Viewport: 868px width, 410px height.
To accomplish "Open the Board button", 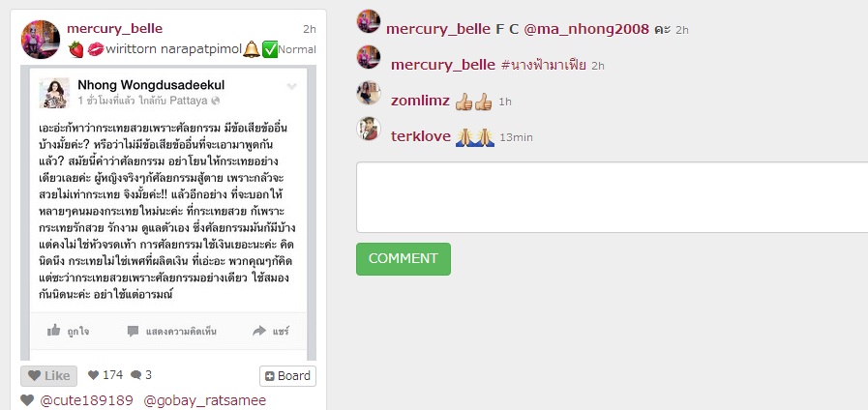I will pyautogui.click(x=287, y=376).
